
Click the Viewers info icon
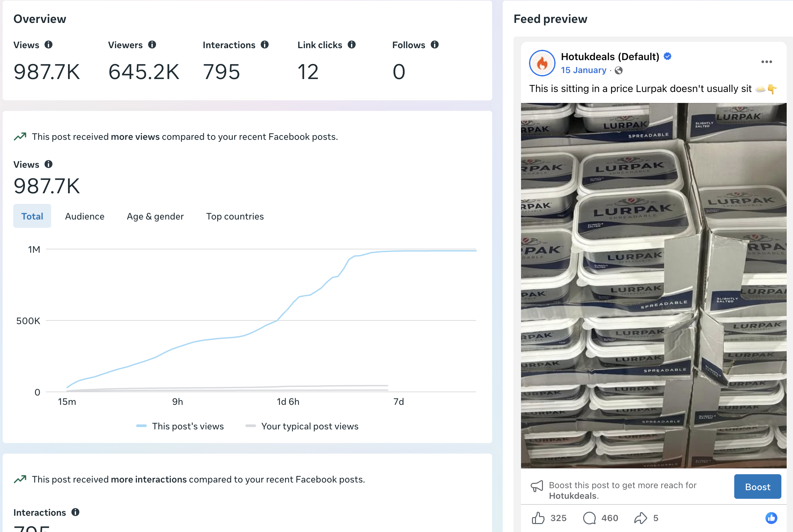tap(152, 44)
